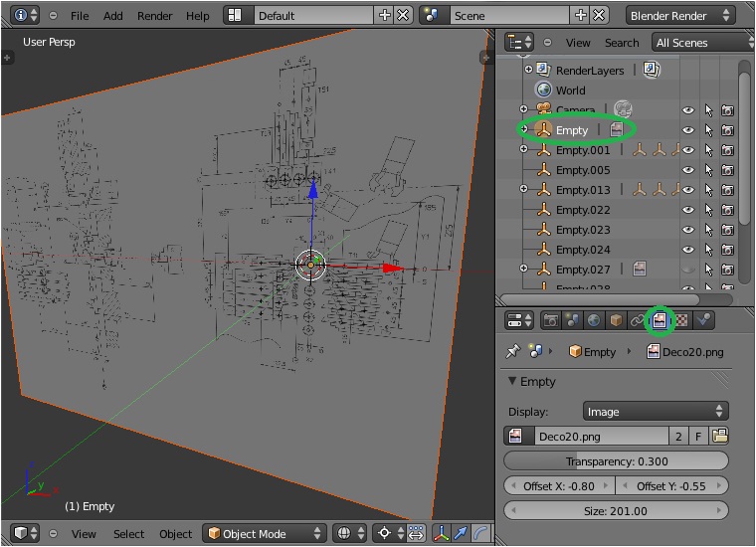The image size is (756, 547).
Task: Hide Empty.005 using its eye icon
Action: click(687, 170)
